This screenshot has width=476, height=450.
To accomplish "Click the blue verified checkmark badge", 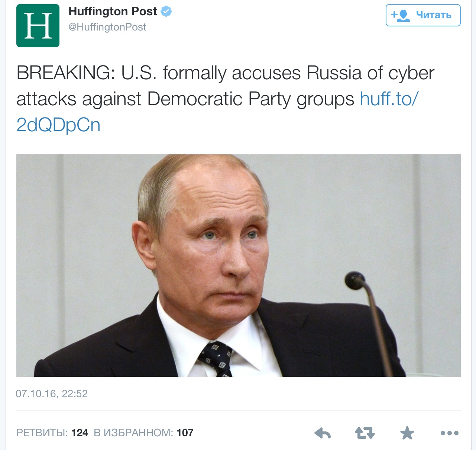I will [x=166, y=12].
